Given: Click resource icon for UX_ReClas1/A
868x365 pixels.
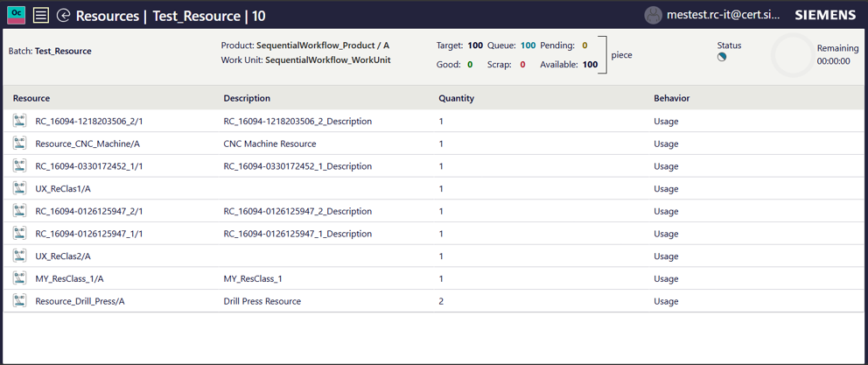Looking at the screenshot, I should coord(20,188).
